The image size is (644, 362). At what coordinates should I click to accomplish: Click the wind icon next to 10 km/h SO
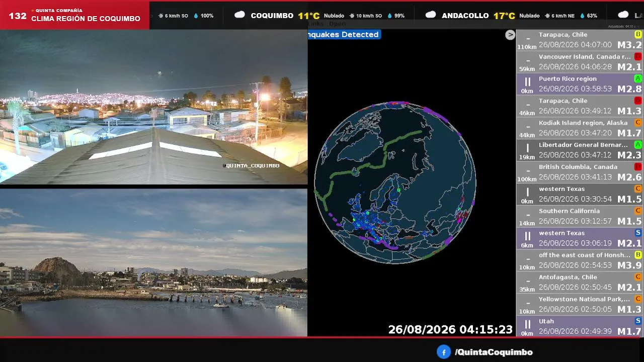[351, 16]
